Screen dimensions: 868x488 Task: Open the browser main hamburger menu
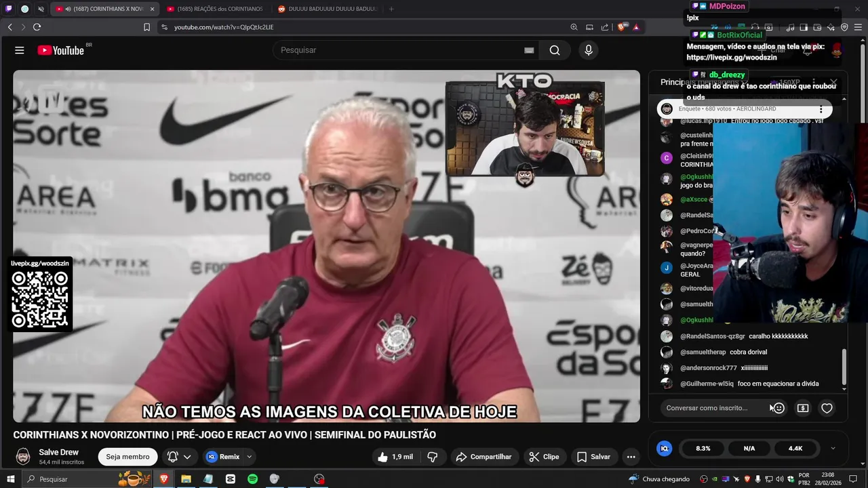[858, 27]
